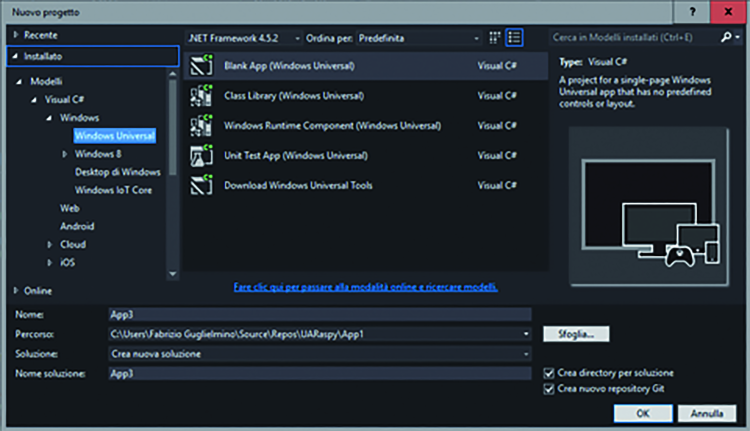Click Unit Test App (Windows Universal) text
Viewport: 750px width, 431px height.
(296, 155)
